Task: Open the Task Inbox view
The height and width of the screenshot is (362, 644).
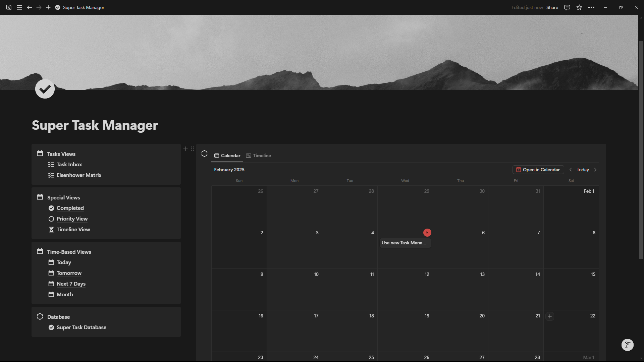Action: [69, 164]
